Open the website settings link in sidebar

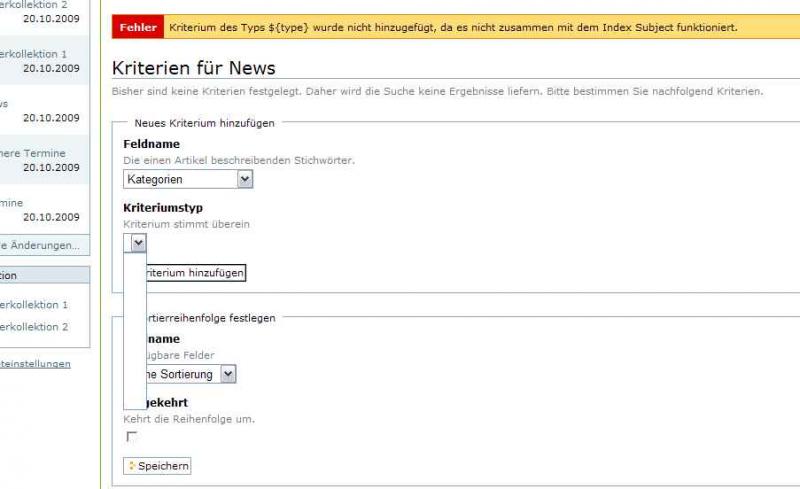coord(35,364)
